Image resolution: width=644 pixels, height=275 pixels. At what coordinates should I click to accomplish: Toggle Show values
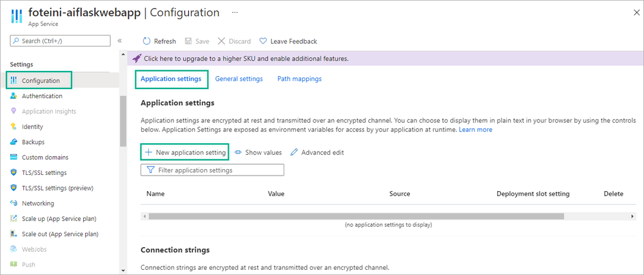[x=259, y=152]
